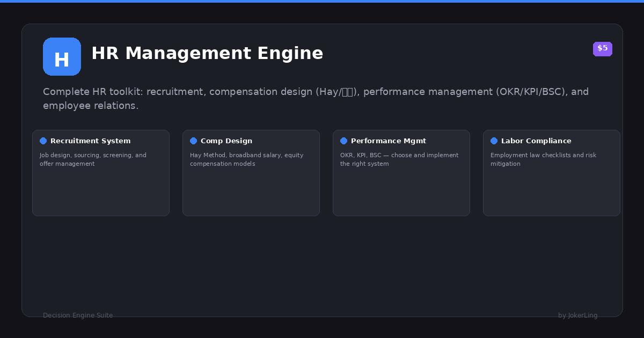The width and height of the screenshot is (644, 338).
Task: Click the blue dot beside Comp Design
Action: point(194,141)
